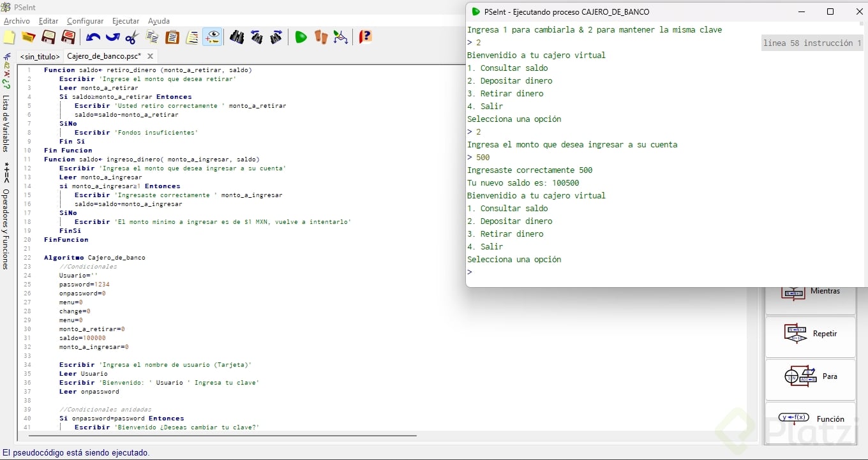Paste from the clipboard icon

pyautogui.click(x=172, y=37)
